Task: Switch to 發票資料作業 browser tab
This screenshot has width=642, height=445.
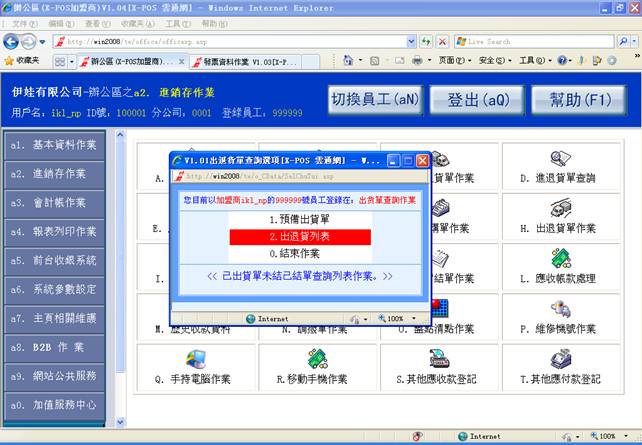Action: 243,61
